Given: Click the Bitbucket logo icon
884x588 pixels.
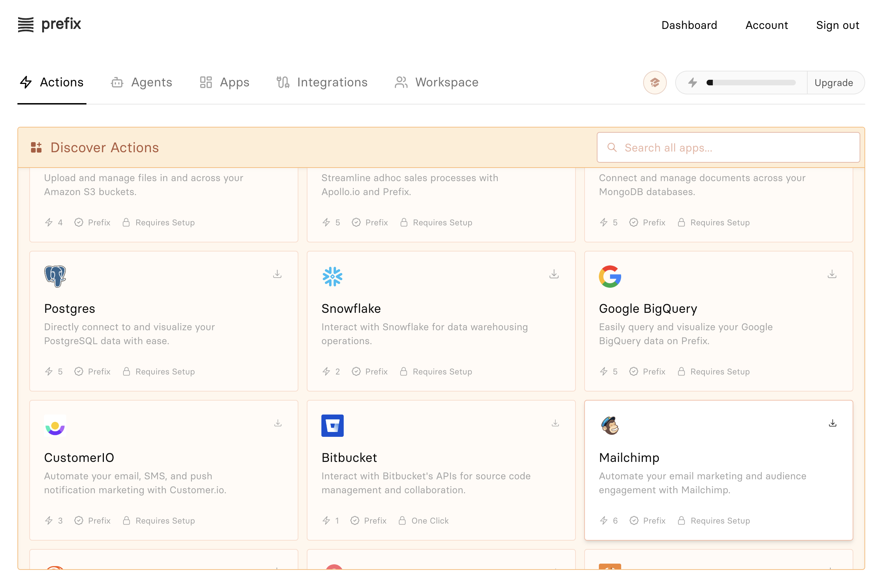Looking at the screenshot, I should coord(333,426).
